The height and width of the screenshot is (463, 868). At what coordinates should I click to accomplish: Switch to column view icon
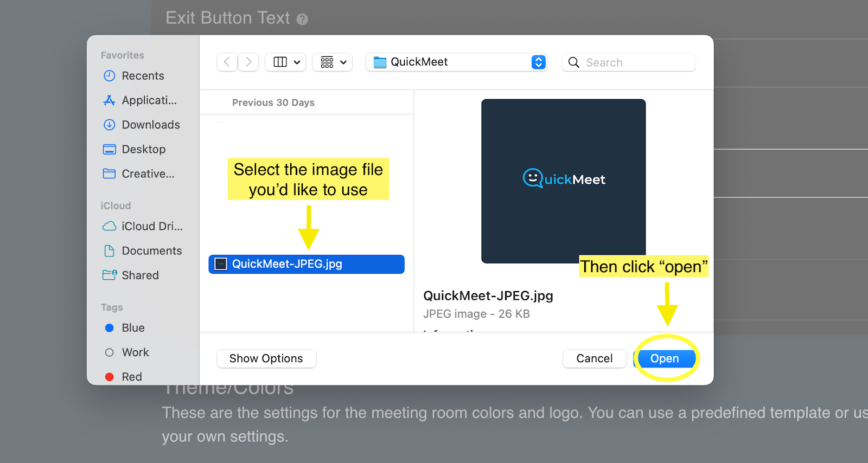[x=280, y=62]
